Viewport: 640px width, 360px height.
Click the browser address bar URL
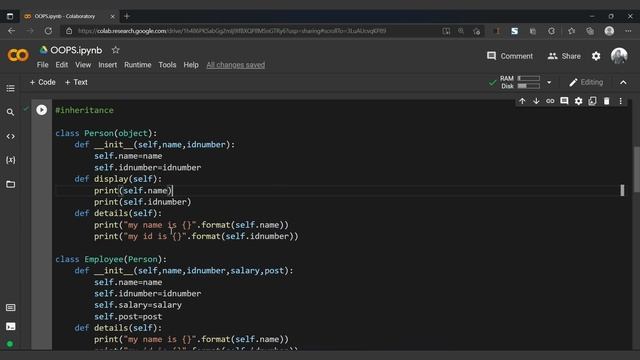point(232,31)
